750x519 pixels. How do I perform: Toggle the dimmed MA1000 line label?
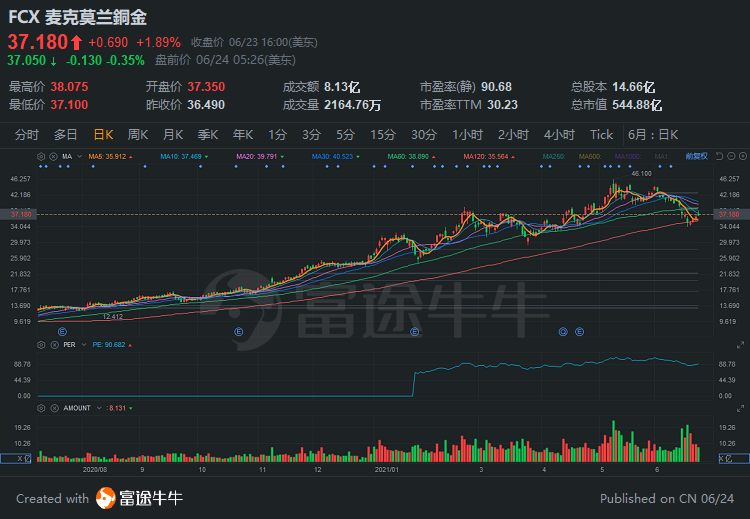[628, 156]
